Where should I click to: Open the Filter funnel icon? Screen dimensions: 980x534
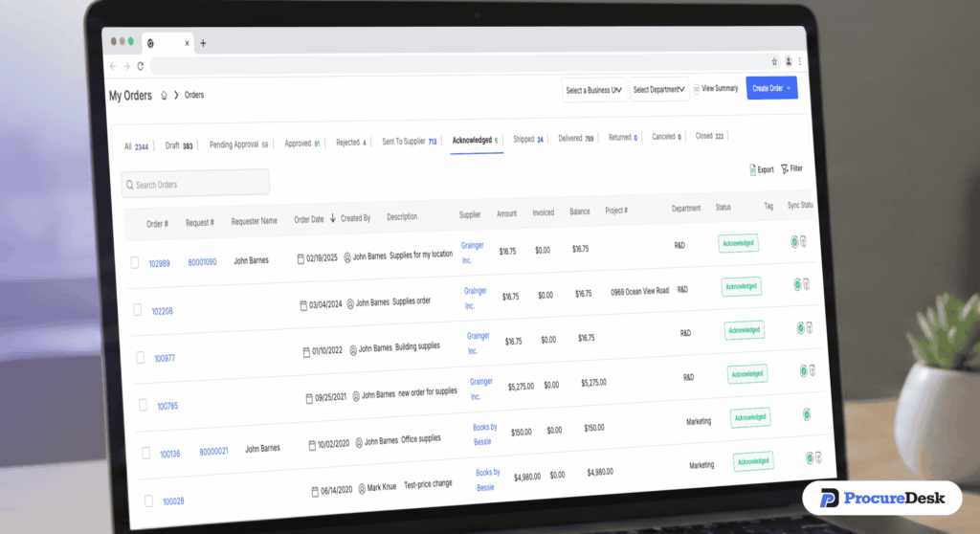click(x=785, y=168)
